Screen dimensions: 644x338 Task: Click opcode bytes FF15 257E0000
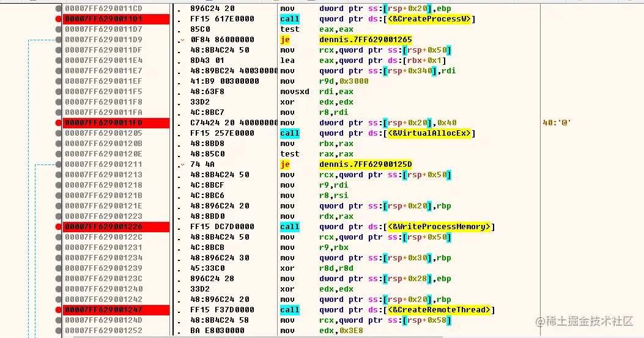tap(222, 133)
